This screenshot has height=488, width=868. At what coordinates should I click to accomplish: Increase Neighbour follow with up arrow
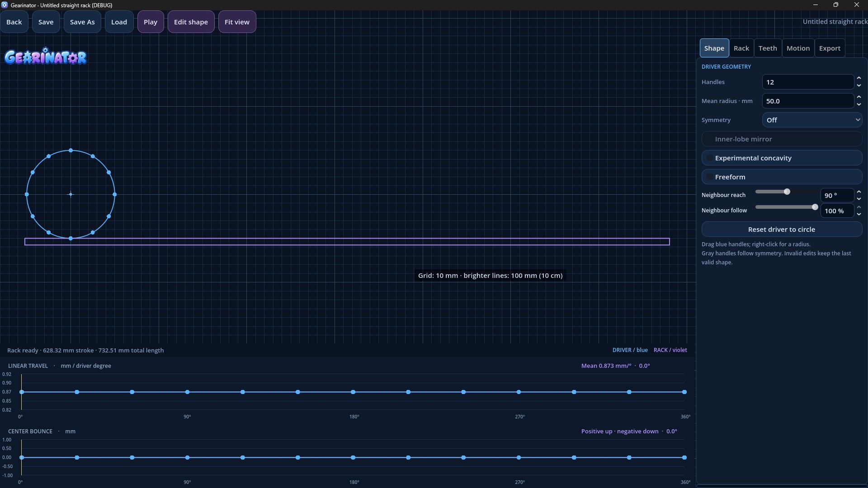(859, 207)
